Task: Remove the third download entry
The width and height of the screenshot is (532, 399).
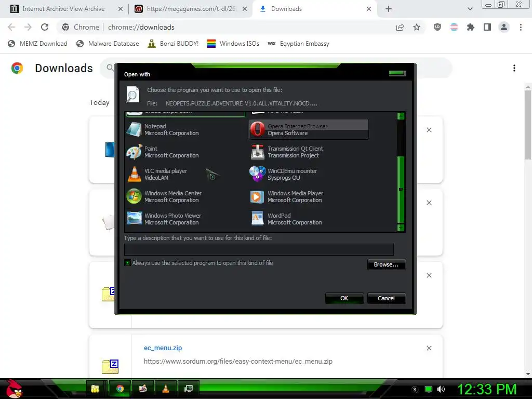Action: [429, 275]
